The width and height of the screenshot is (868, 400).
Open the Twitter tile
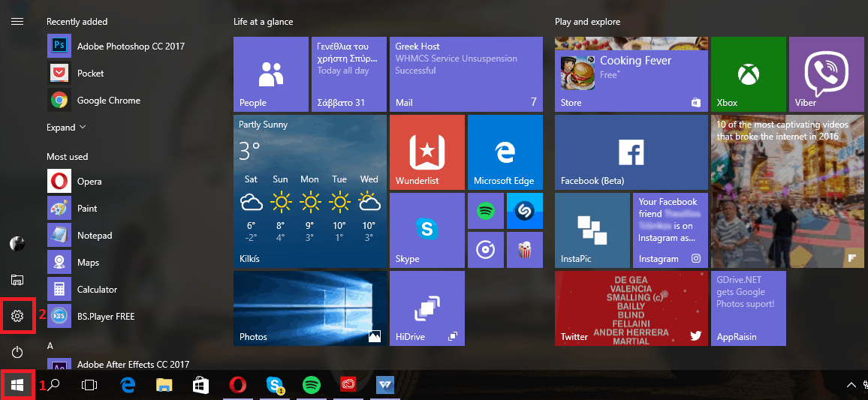[x=631, y=308]
